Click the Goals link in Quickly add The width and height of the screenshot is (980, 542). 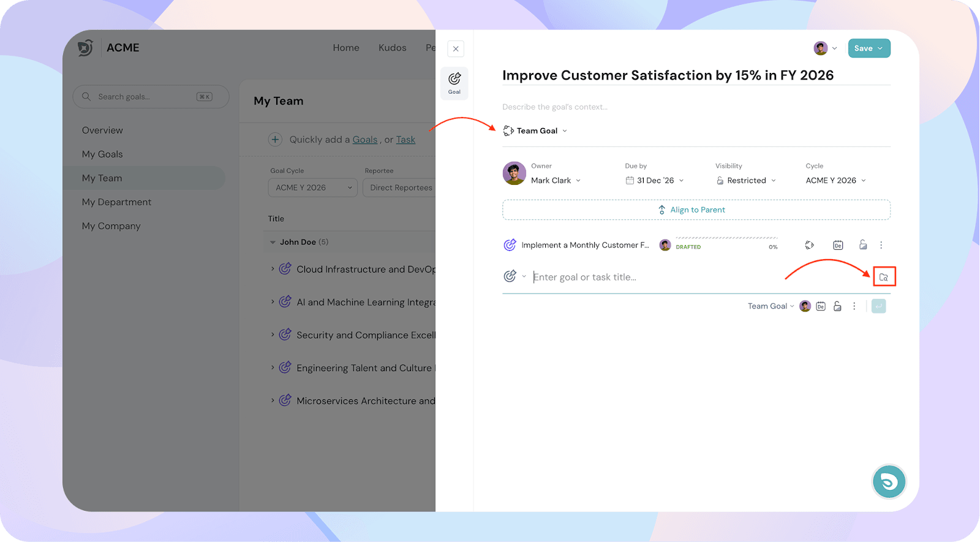click(x=365, y=140)
